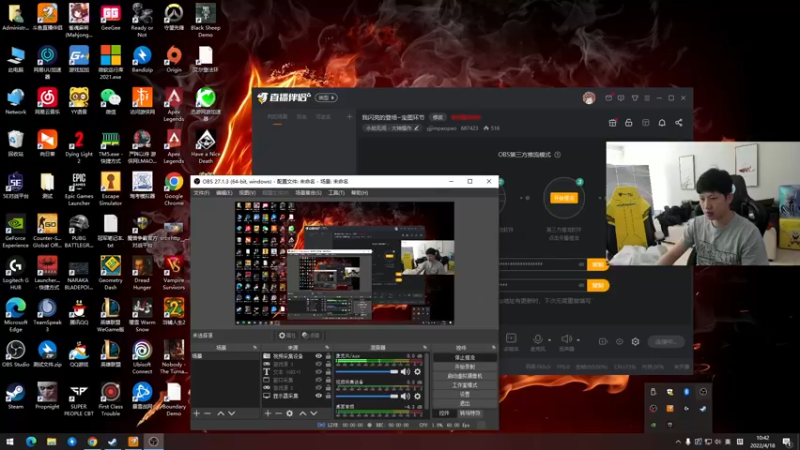Screen dimensions: 800x450
Task: Click Windows Start button
Action: tap(10, 441)
